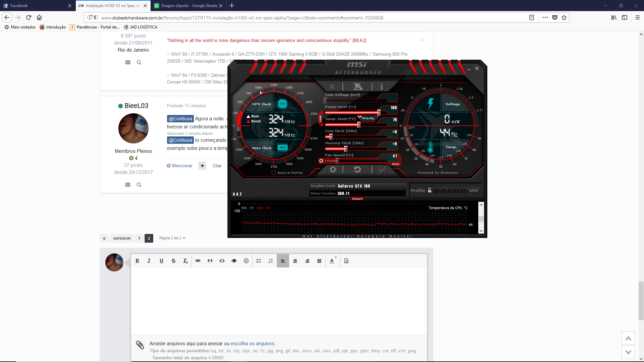Jump to first page double-arrow
Screen dimensions: 644x362
pyautogui.click(x=104, y=238)
